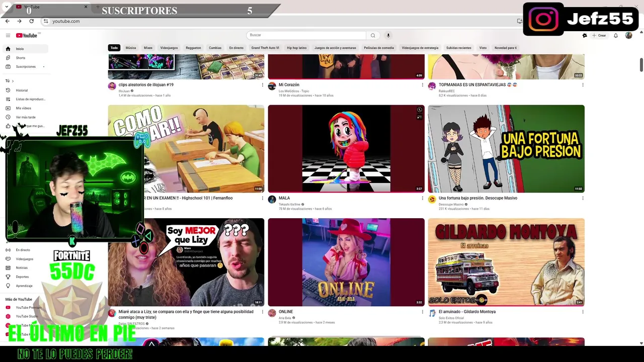Select the En directo filter chip

click(236, 48)
